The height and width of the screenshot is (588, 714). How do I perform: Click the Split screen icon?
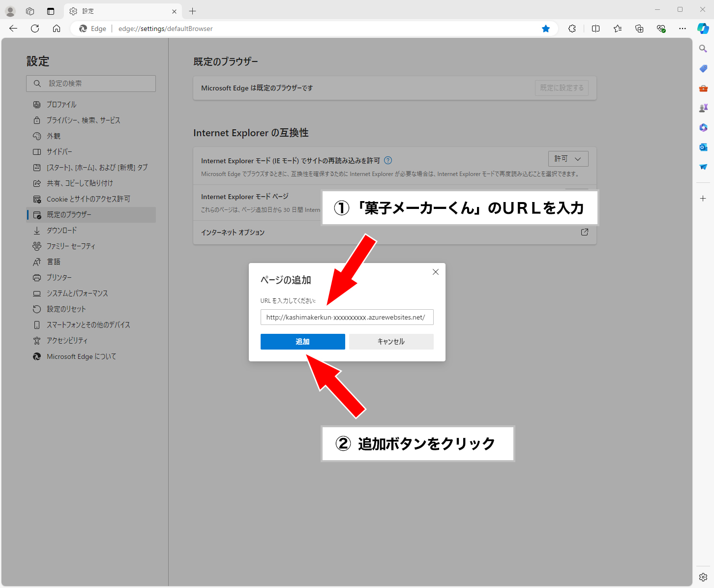pyautogui.click(x=595, y=29)
